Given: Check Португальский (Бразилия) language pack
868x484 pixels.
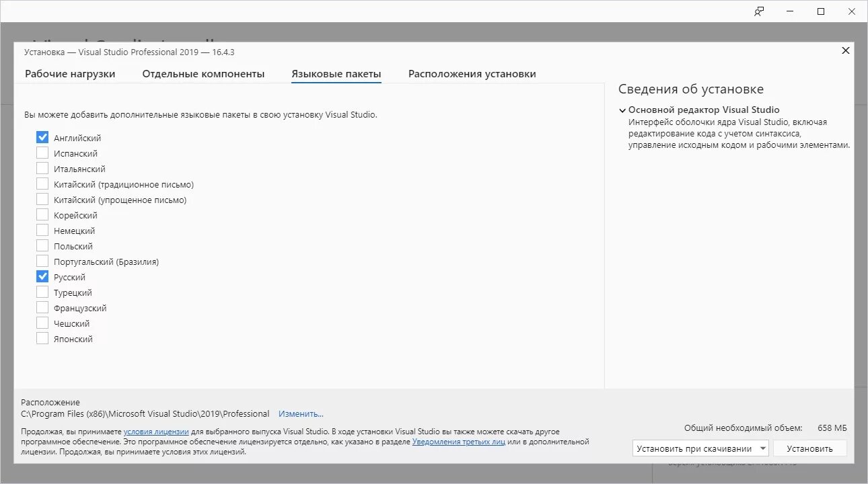Looking at the screenshot, I should point(42,261).
